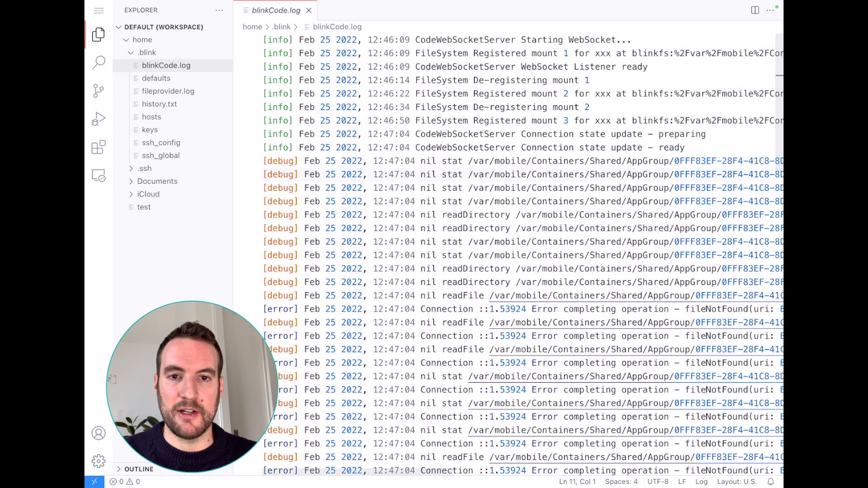868x488 pixels.
Task: Click the hamburger application menu
Action: pyautogui.click(x=99, y=10)
